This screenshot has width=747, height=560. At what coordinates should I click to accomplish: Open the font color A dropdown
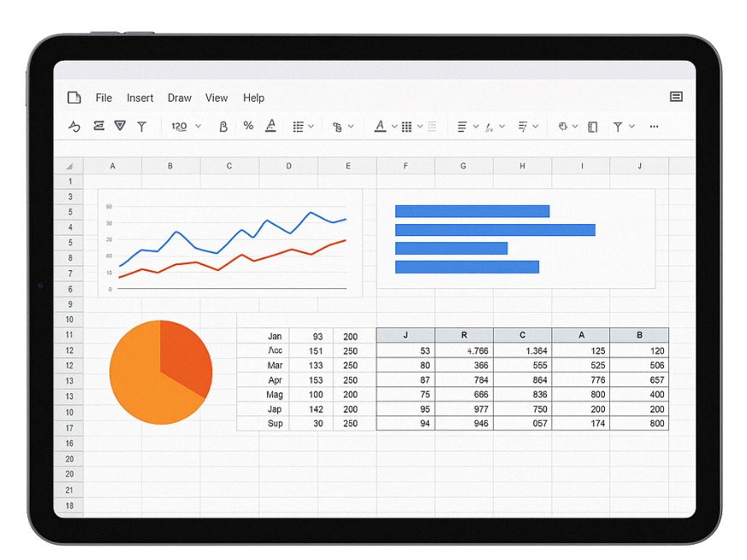(x=386, y=127)
